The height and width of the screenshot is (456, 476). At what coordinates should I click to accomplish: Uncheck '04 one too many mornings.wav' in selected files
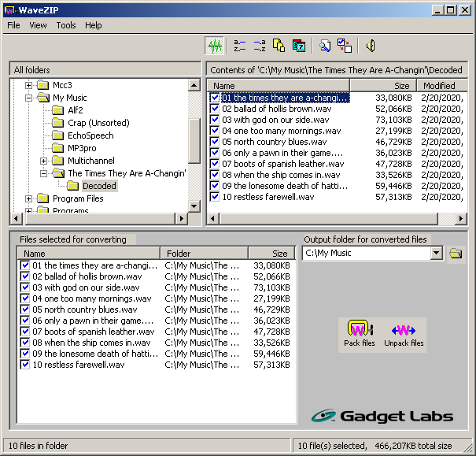[x=25, y=298]
